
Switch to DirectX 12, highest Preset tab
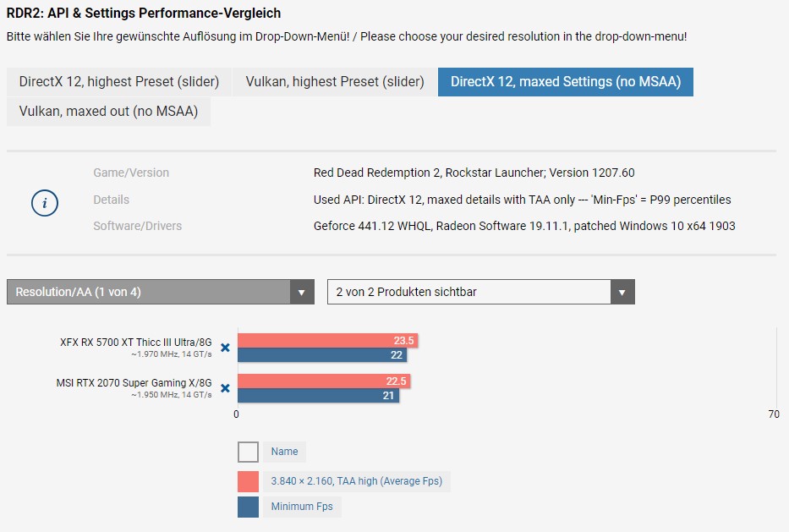[x=118, y=82]
